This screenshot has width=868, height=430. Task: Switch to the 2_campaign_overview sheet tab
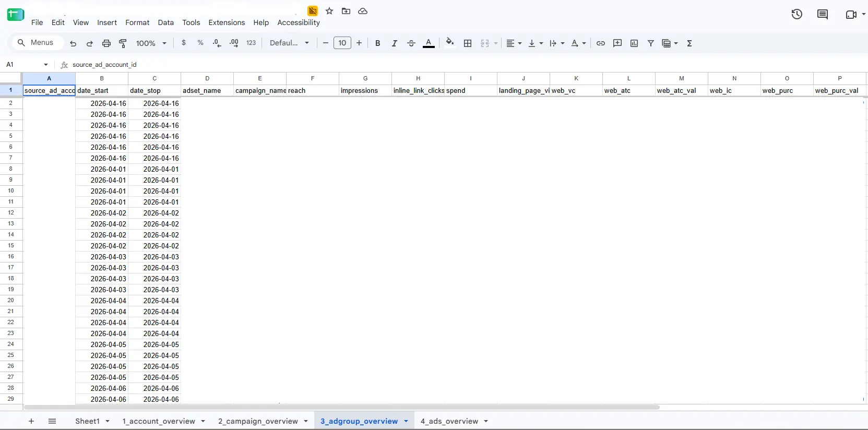click(258, 421)
